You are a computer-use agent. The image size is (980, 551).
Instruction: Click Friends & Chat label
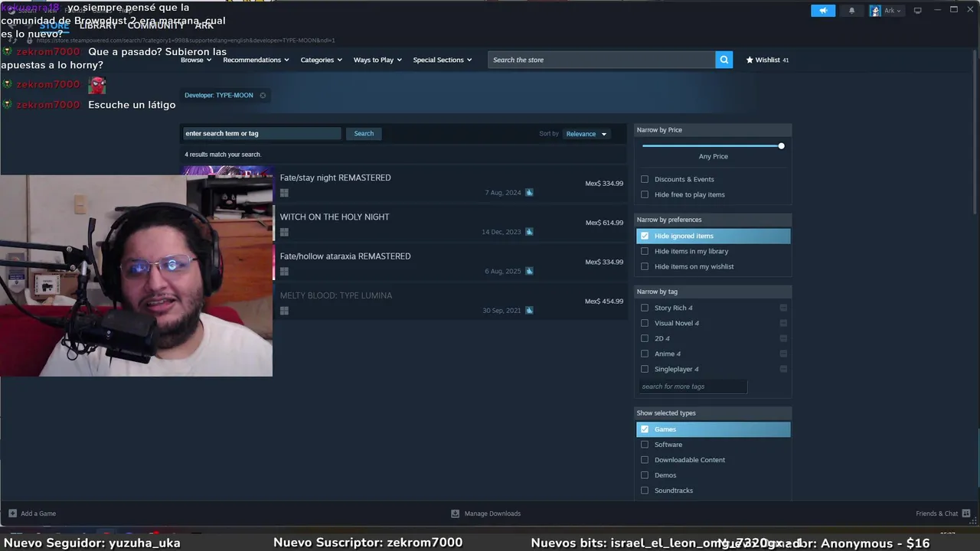pos(936,514)
